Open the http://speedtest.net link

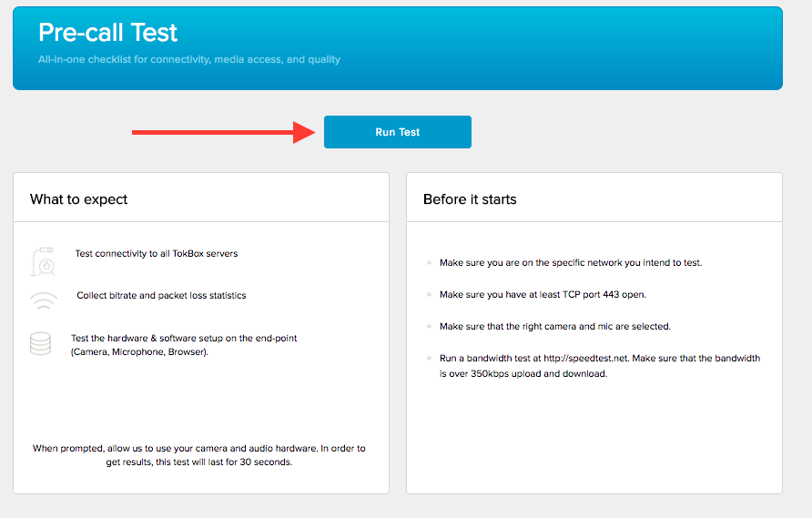[x=584, y=359]
